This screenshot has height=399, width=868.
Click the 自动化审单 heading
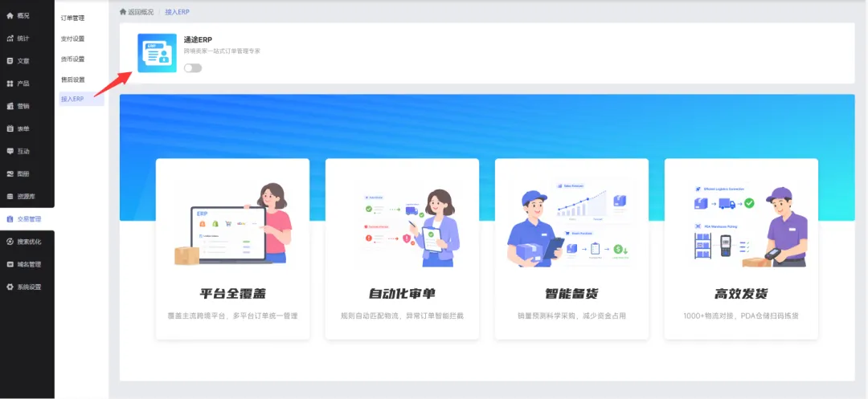pyautogui.click(x=402, y=294)
